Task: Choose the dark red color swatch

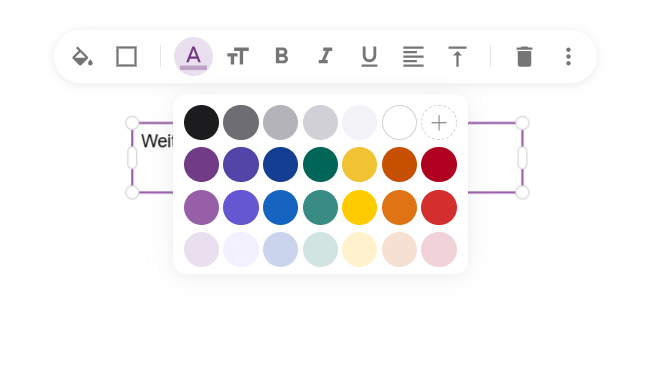Action: pyautogui.click(x=439, y=165)
